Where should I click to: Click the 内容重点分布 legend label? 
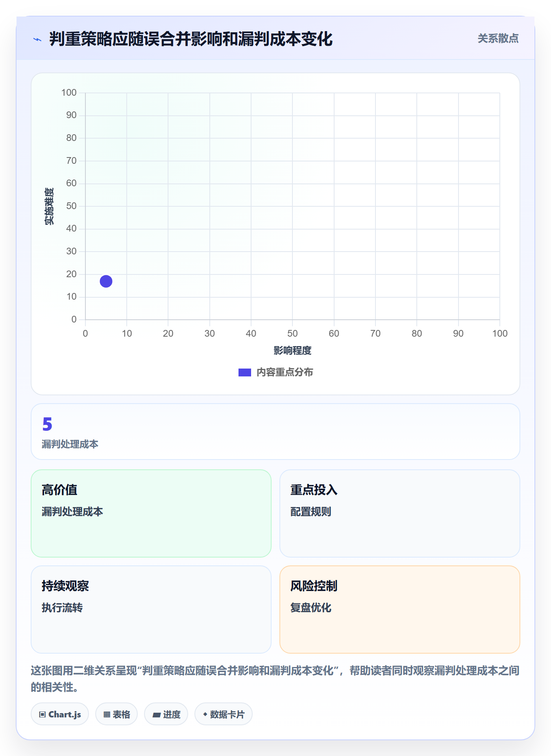285,372
